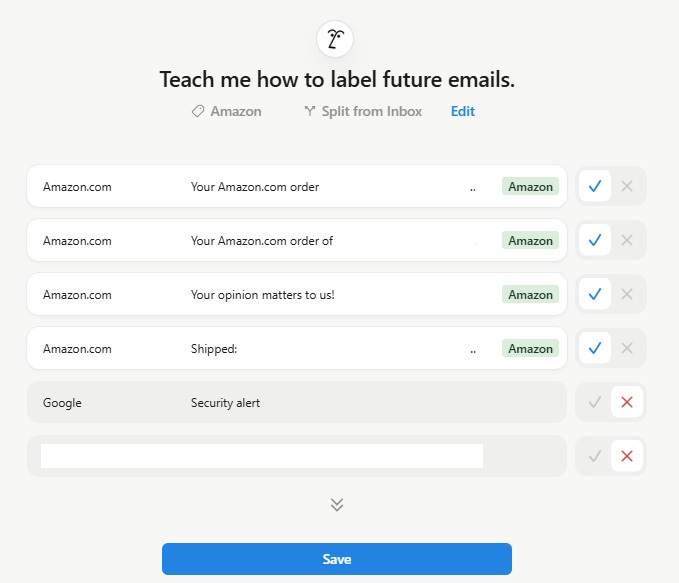The height and width of the screenshot is (583, 679).
Task: Click red X on the blank last row
Action: (x=627, y=456)
